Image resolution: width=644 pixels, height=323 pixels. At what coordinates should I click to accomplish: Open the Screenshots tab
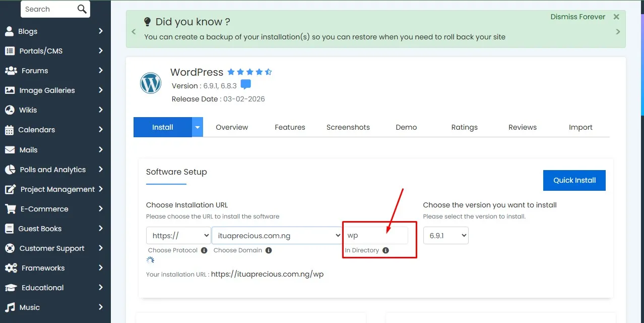(348, 127)
